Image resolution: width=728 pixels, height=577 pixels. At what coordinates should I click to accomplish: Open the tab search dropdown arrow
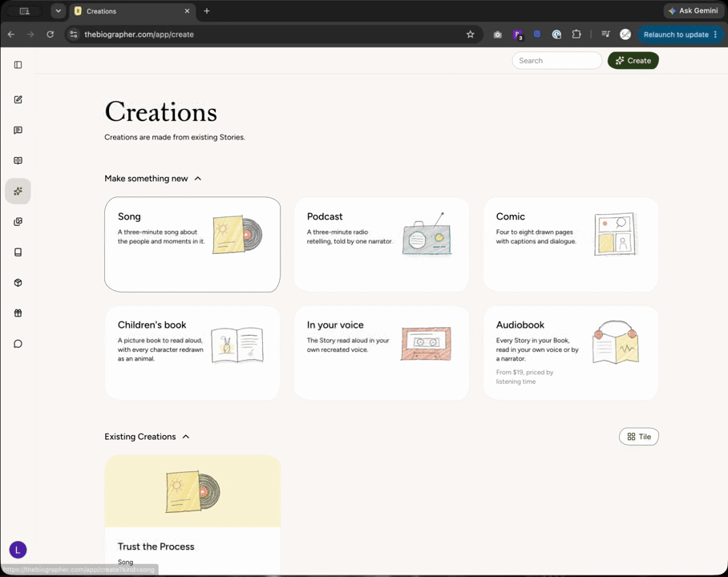click(x=58, y=10)
